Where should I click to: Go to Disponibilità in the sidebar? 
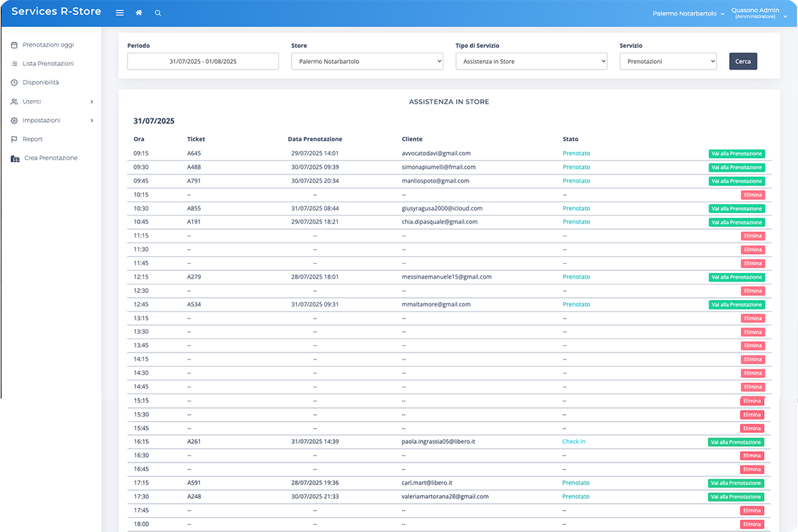click(x=40, y=82)
